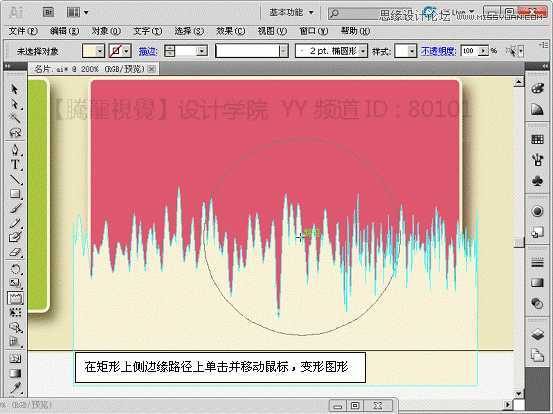Select the Rectangle tool
This screenshot has height=414, width=553.
click(x=15, y=194)
